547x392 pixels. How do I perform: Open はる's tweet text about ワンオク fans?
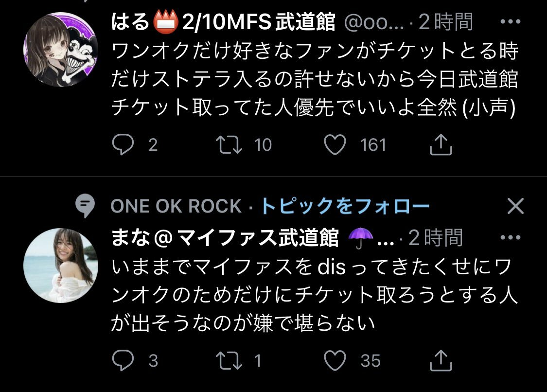pos(315,79)
